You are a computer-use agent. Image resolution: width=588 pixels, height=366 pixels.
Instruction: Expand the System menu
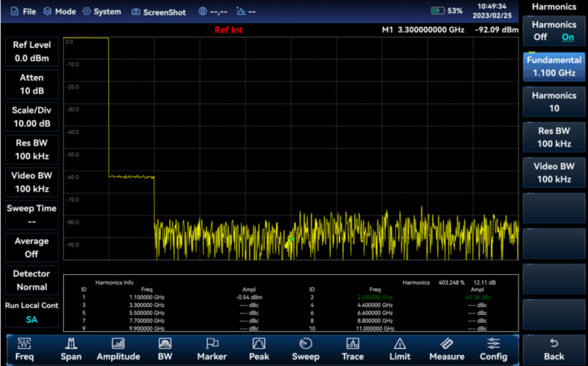[x=102, y=12]
